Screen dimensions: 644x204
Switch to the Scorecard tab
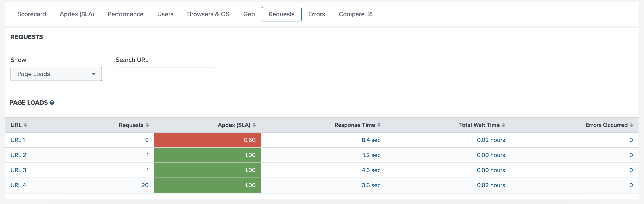[32, 14]
